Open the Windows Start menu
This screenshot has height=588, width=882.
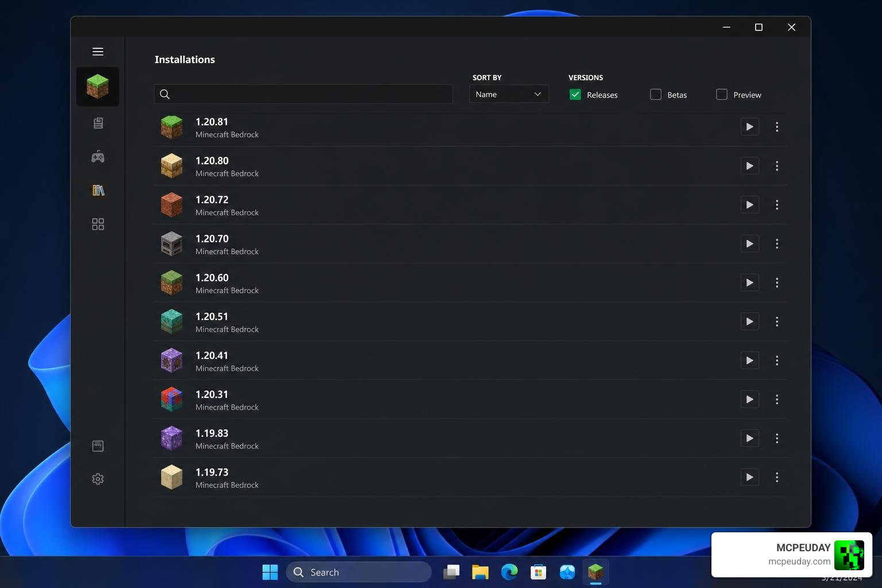270,572
